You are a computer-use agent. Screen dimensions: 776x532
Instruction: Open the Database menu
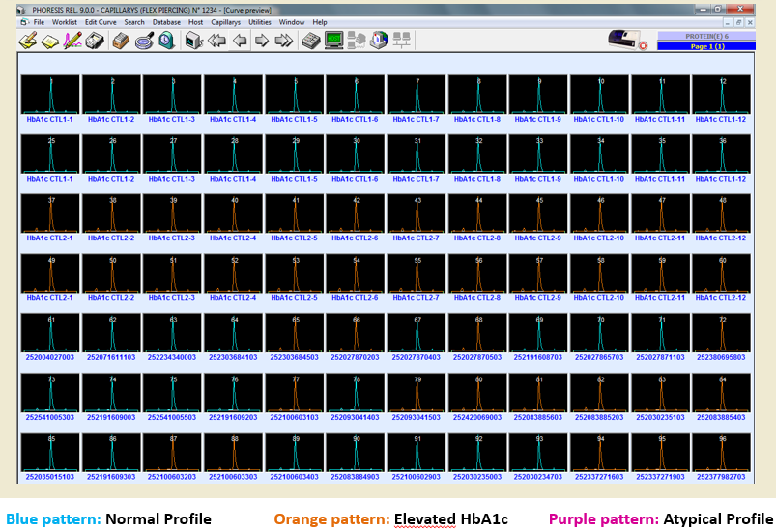166,21
